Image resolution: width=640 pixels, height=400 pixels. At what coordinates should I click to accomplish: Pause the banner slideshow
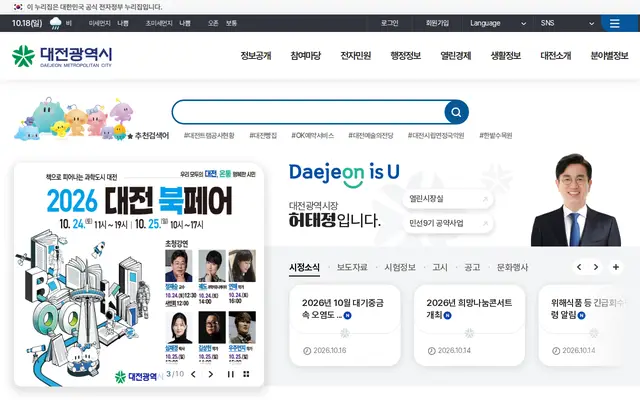click(x=231, y=374)
